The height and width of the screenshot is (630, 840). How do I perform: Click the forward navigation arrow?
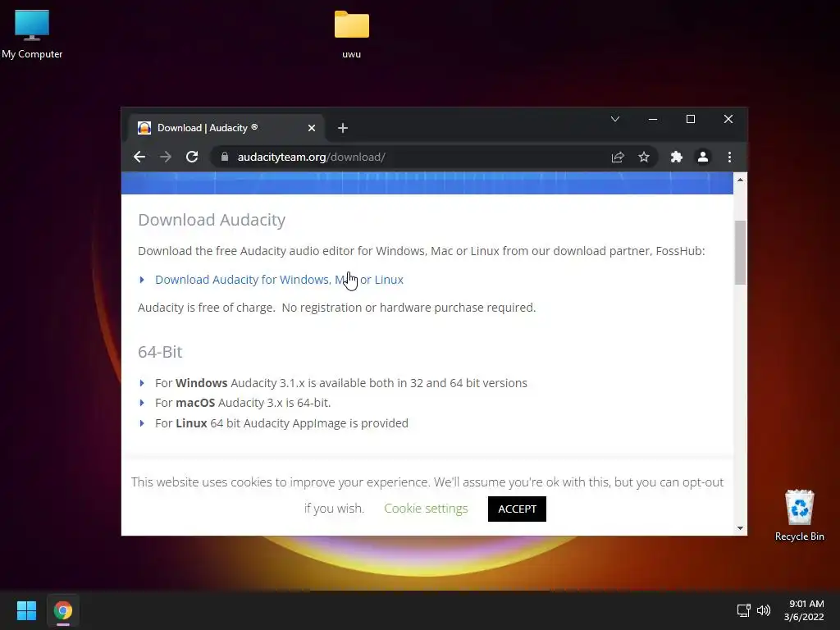point(166,157)
